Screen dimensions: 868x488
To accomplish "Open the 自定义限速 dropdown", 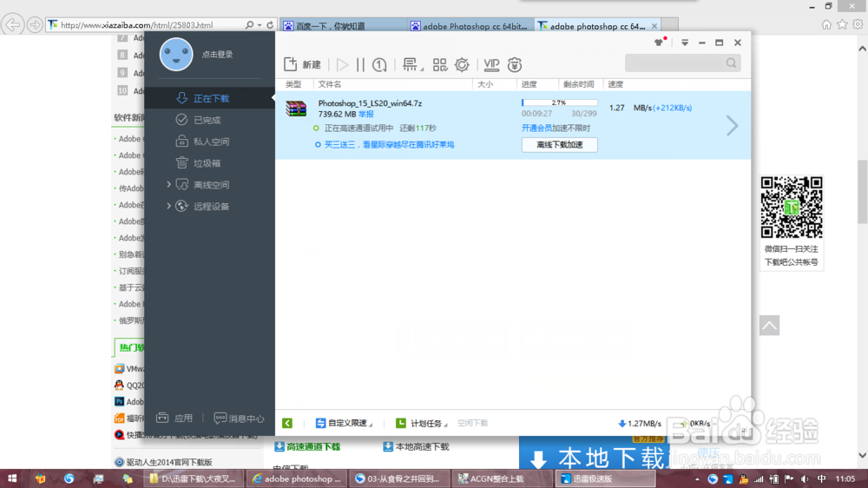I will point(344,423).
